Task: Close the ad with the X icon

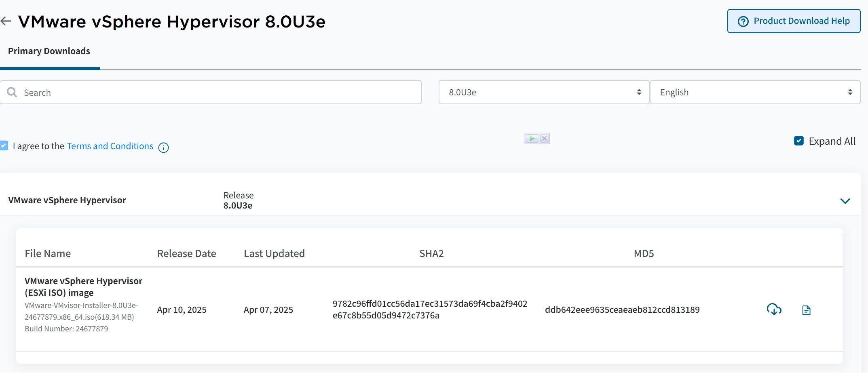Action: (x=545, y=139)
